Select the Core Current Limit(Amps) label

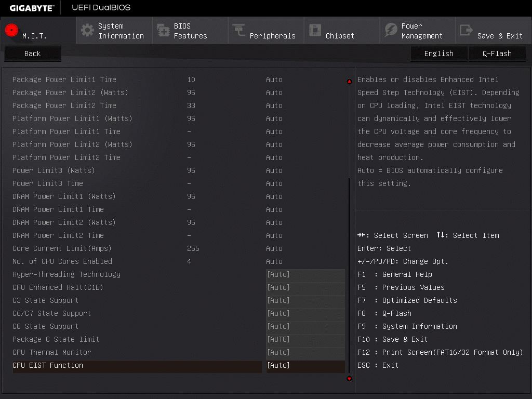click(x=62, y=248)
